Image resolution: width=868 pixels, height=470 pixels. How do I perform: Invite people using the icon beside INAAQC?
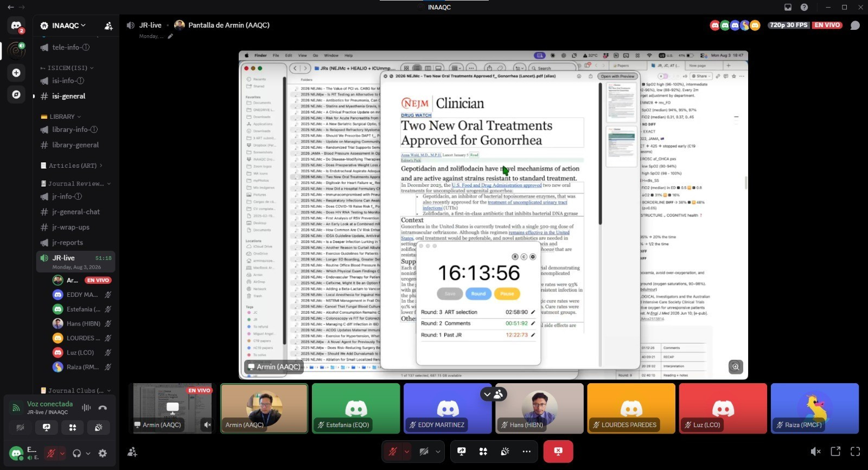click(x=108, y=26)
